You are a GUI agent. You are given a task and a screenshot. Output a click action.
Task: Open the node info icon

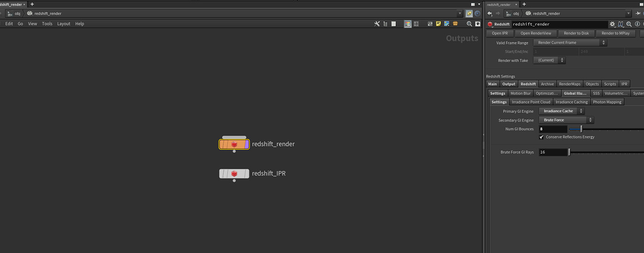[x=637, y=24]
